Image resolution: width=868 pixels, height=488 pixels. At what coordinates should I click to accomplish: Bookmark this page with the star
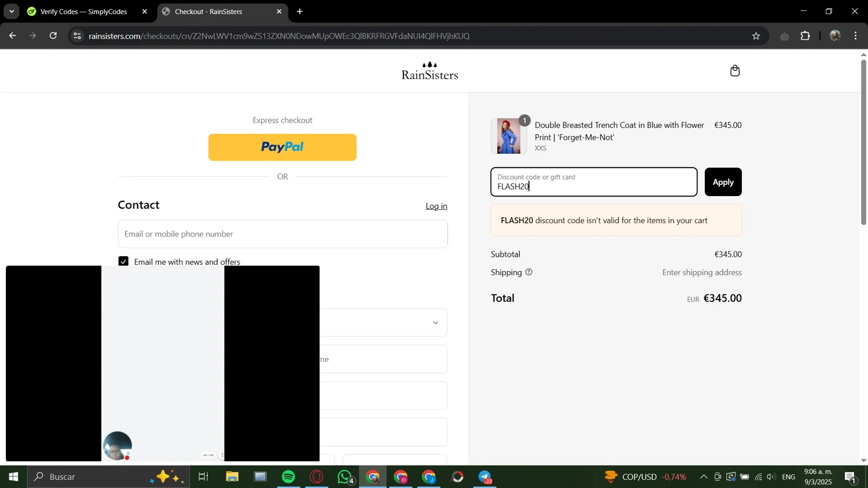pyautogui.click(x=756, y=36)
